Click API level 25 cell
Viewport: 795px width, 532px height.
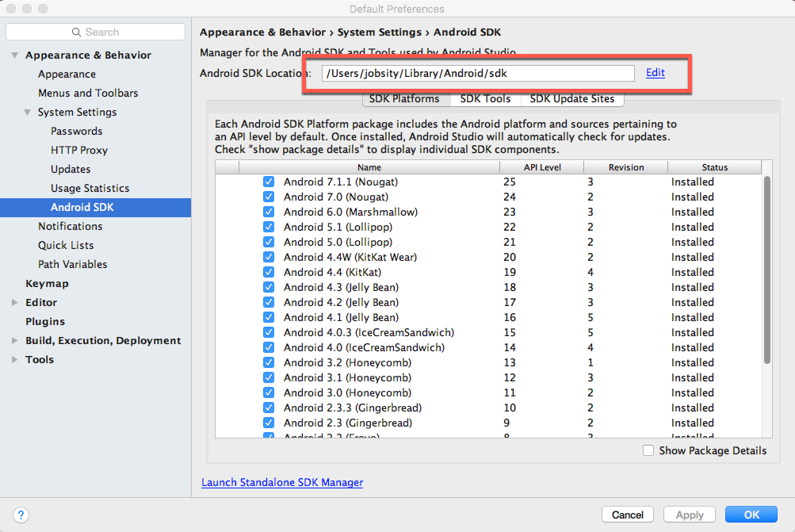tap(510, 182)
